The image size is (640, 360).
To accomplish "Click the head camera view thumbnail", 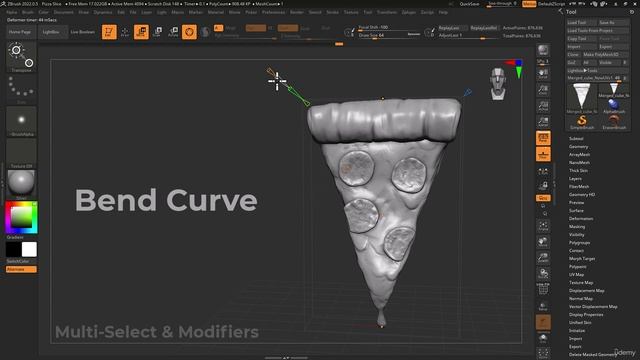I will pyautogui.click(x=498, y=84).
